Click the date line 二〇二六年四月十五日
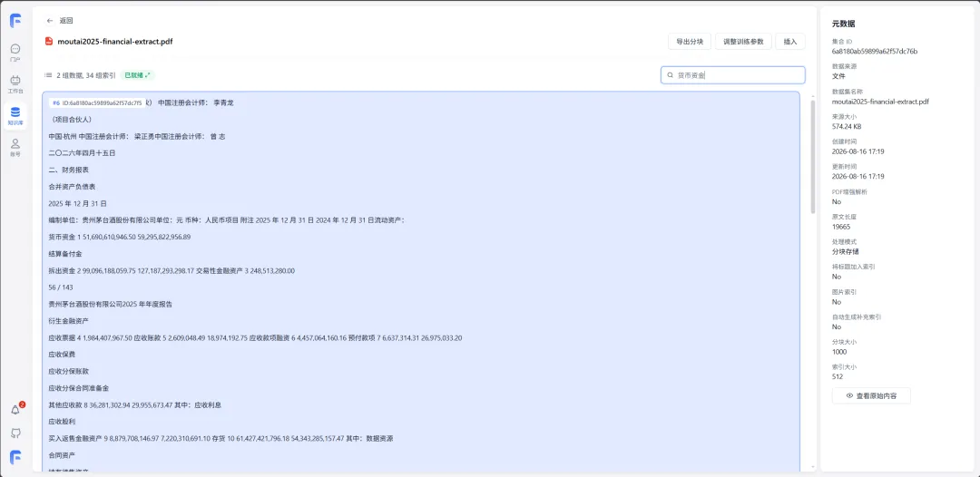This screenshot has height=477, width=980. (82, 153)
